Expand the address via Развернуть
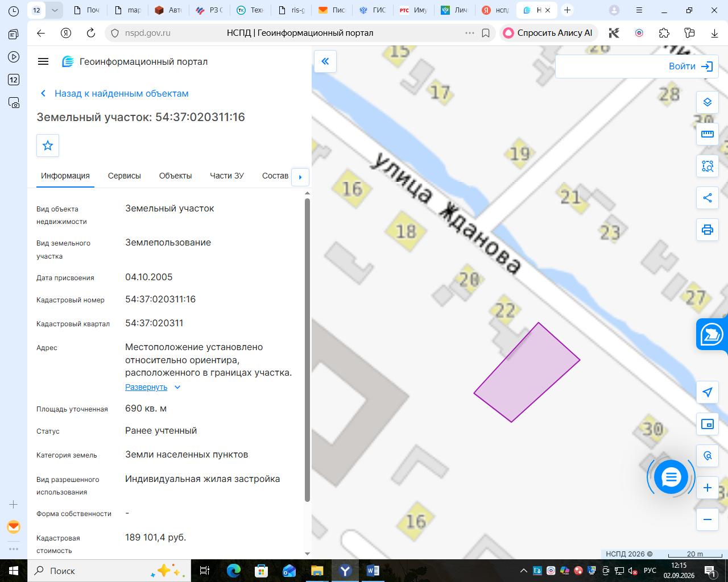 [x=146, y=387]
